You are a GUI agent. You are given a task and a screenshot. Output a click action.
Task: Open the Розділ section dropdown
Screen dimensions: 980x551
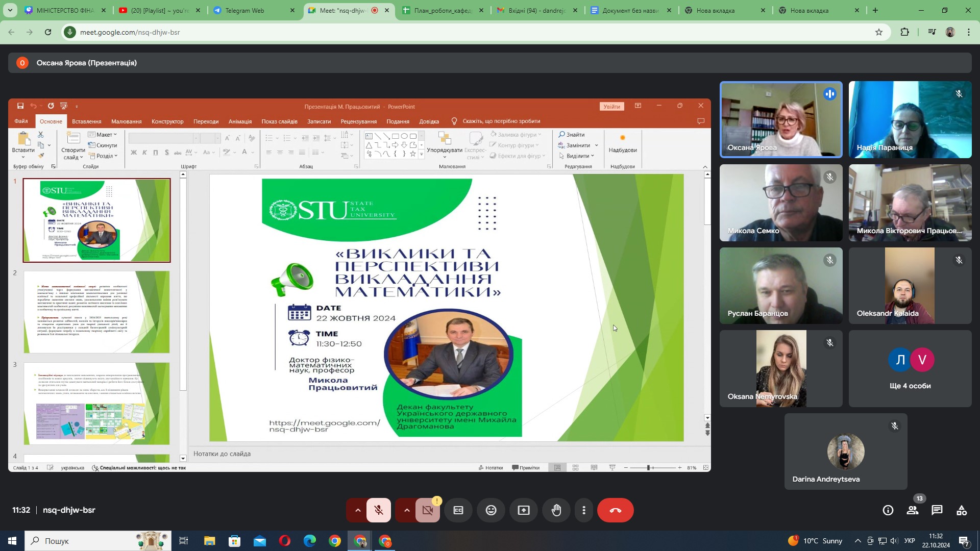(103, 156)
